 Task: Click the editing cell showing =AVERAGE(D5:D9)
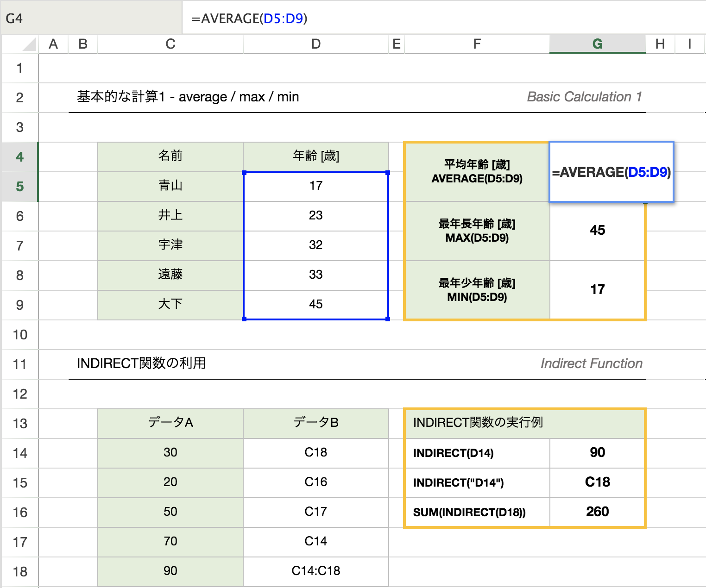[611, 172]
